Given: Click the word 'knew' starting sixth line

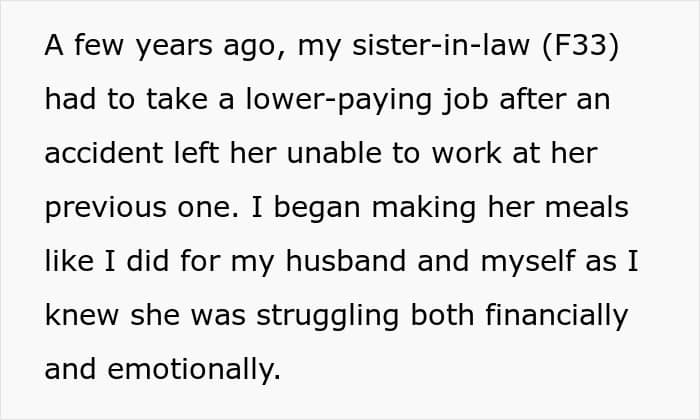Looking at the screenshot, I should coord(82,315).
